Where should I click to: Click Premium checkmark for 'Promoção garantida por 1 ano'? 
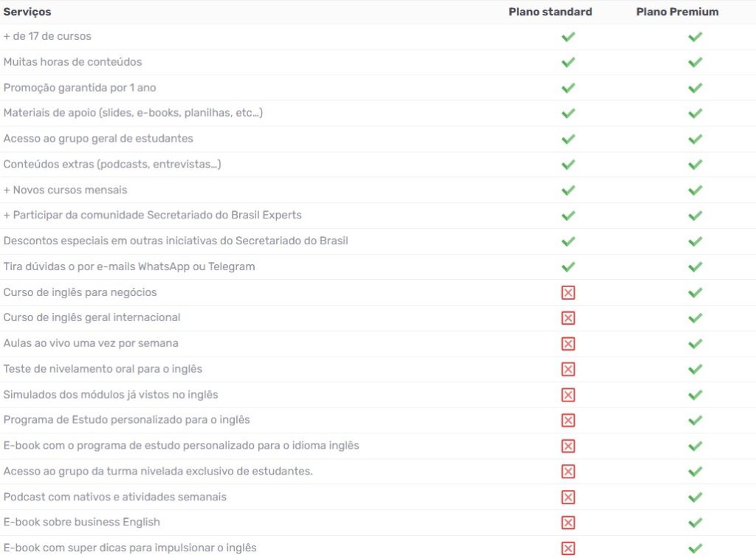[x=695, y=88]
